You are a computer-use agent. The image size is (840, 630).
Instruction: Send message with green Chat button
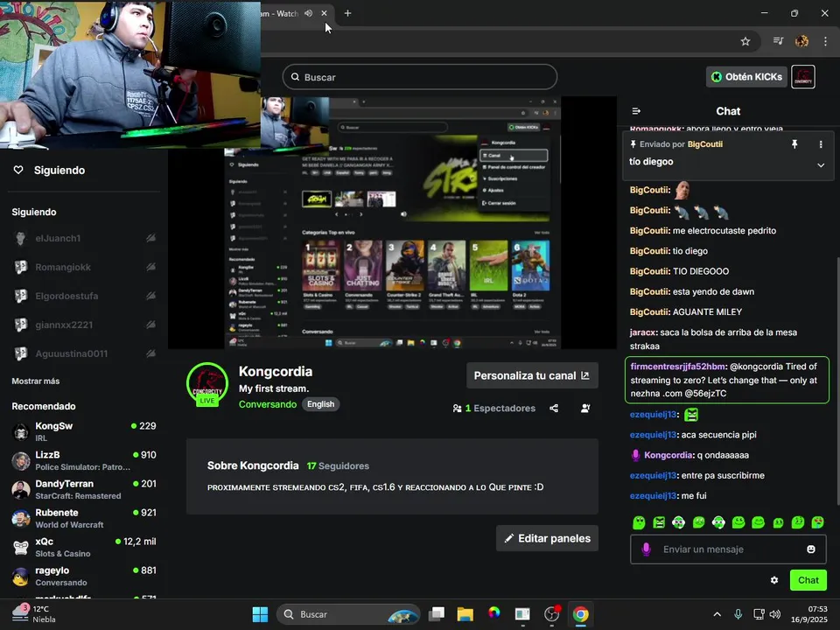808,580
